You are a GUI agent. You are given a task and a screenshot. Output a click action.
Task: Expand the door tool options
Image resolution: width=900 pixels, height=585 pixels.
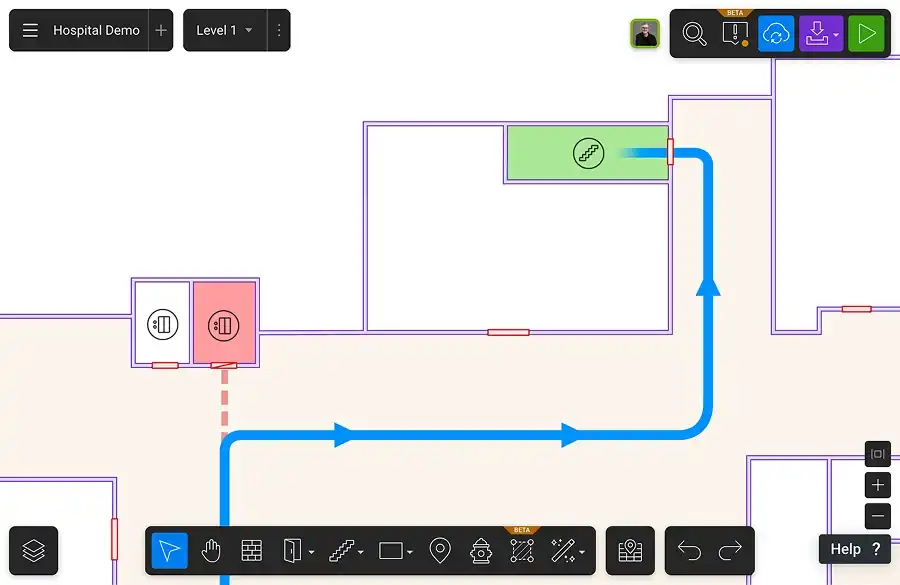click(x=312, y=552)
